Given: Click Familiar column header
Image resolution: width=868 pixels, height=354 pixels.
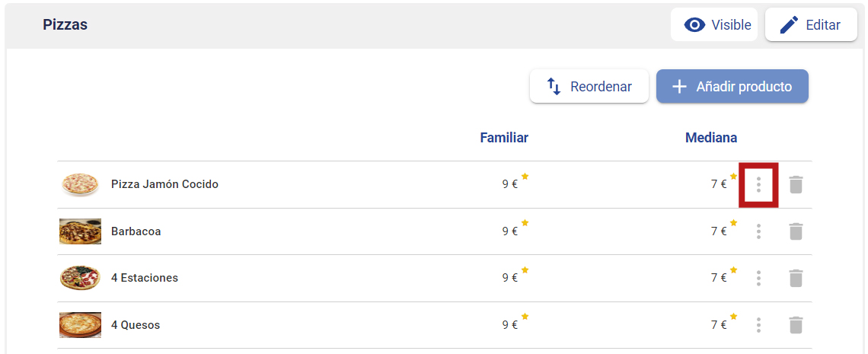Looking at the screenshot, I should pyautogui.click(x=504, y=138).
